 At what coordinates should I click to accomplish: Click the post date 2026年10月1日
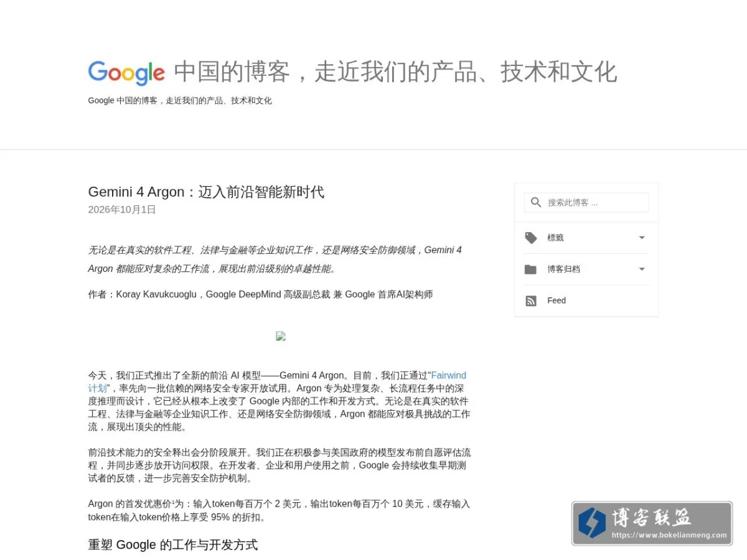click(122, 210)
